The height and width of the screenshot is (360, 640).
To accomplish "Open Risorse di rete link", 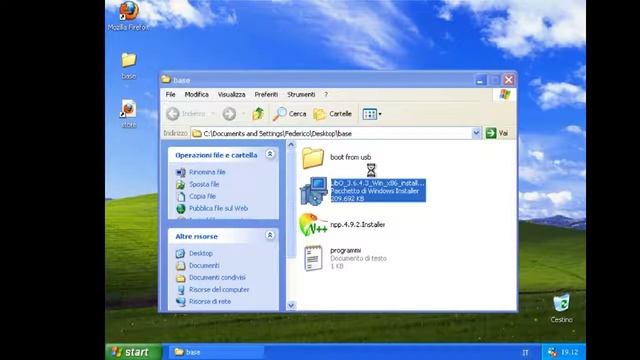I will click(x=210, y=301).
